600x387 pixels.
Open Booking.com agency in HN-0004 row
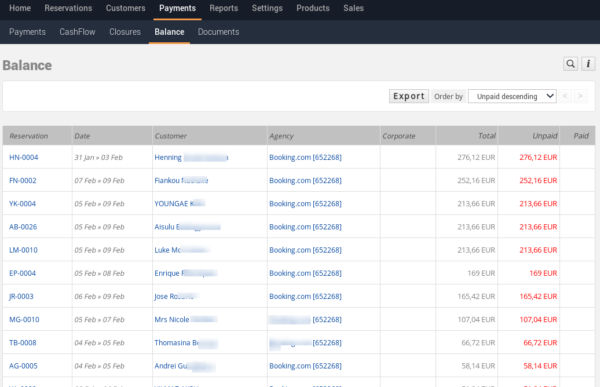(305, 157)
